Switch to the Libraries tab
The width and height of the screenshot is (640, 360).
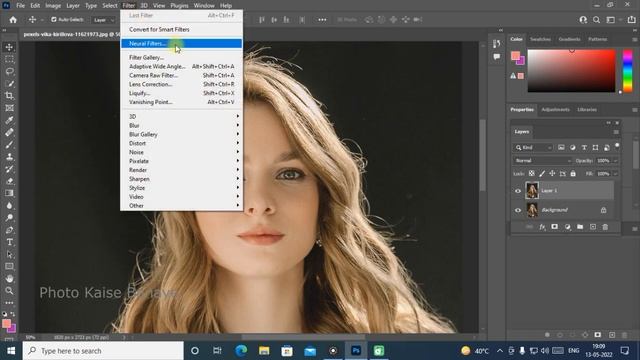pos(587,109)
